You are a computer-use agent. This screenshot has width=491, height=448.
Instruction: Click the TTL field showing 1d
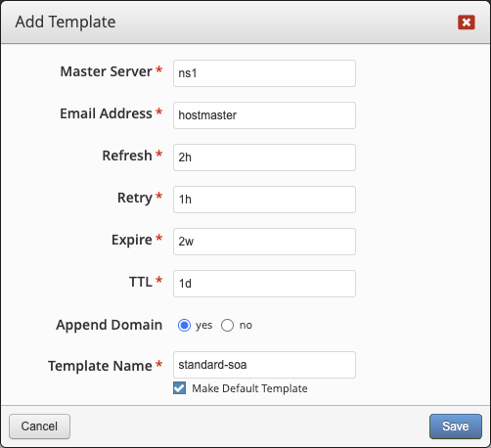click(x=264, y=284)
